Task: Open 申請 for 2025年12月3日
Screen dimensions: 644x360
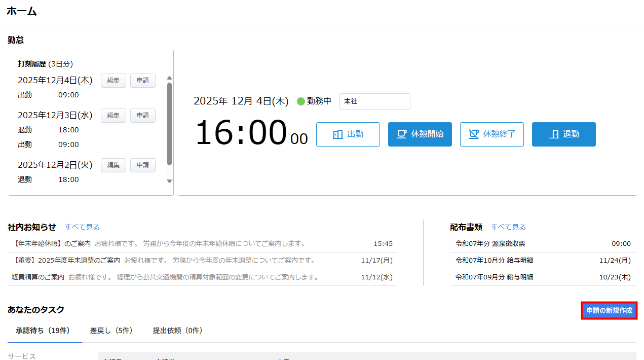Action: [x=142, y=116]
